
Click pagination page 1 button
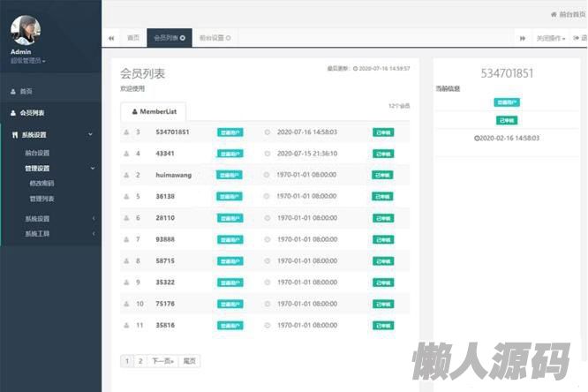pos(127,361)
